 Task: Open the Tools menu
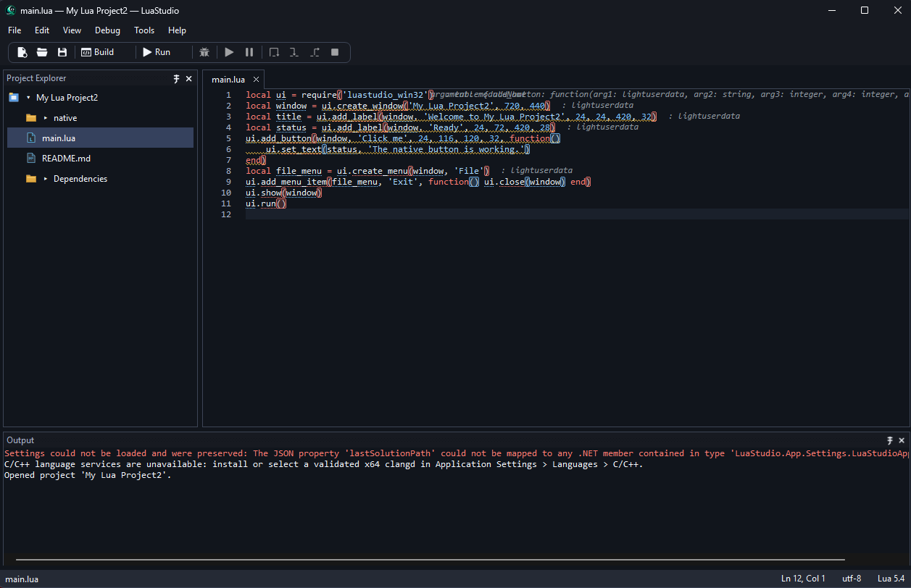tap(144, 30)
